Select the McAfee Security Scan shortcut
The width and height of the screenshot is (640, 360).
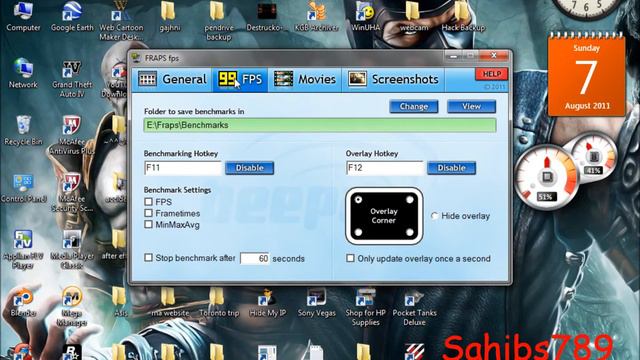click(72, 193)
